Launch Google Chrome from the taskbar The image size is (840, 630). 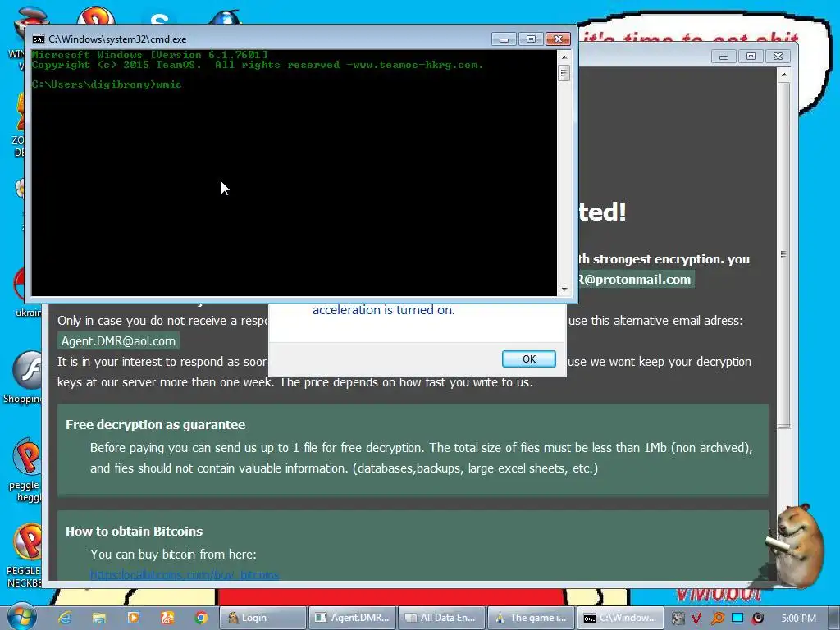click(x=202, y=618)
